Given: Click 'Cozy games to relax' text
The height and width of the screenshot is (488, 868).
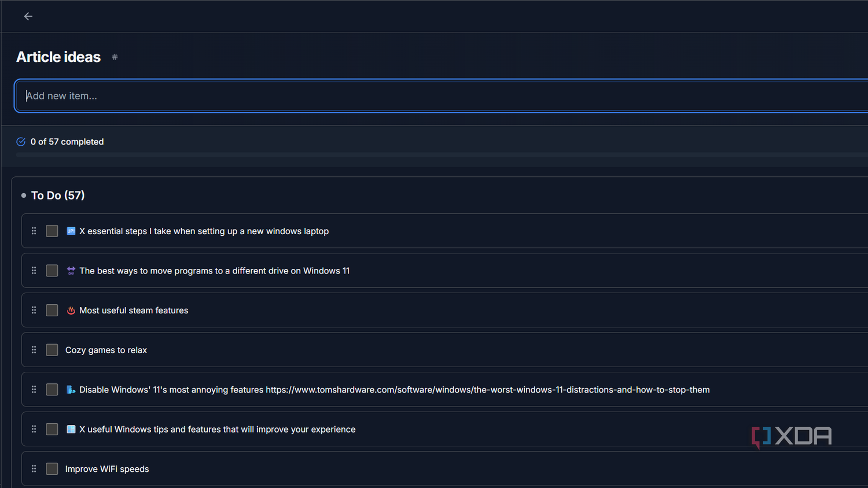Looking at the screenshot, I should (x=106, y=350).
